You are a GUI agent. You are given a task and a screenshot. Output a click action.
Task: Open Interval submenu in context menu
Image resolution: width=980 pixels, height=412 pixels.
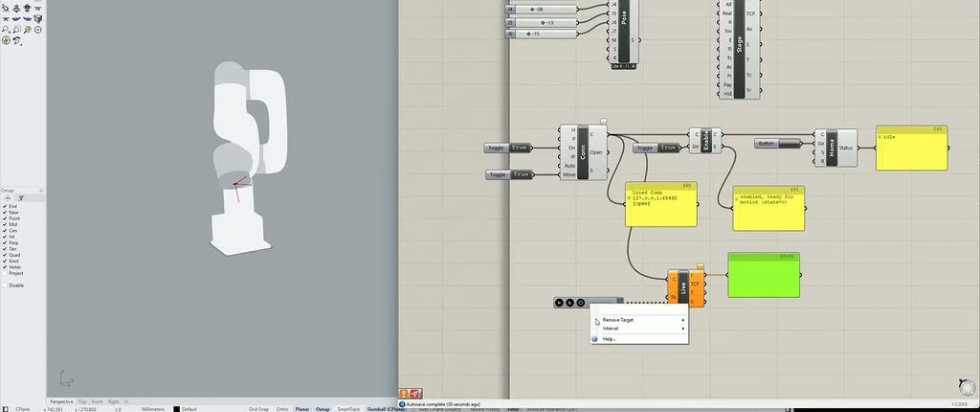click(638, 329)
